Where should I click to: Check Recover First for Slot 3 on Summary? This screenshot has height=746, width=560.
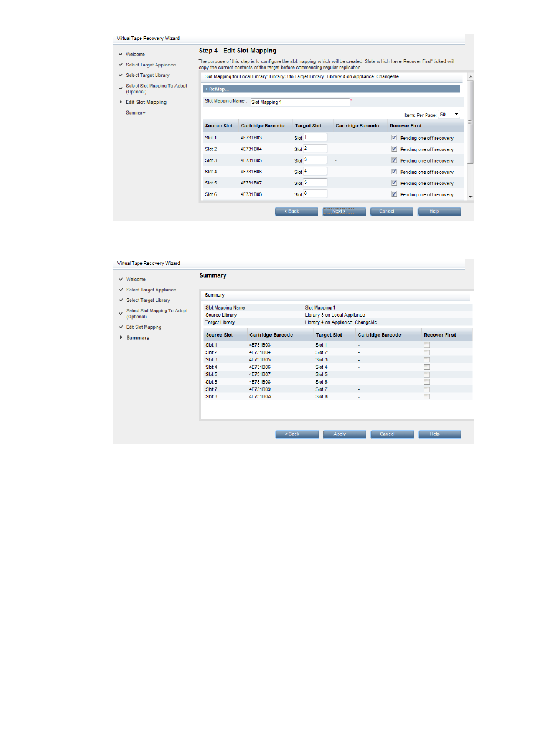pyautogui.click(x=427, y=359)
